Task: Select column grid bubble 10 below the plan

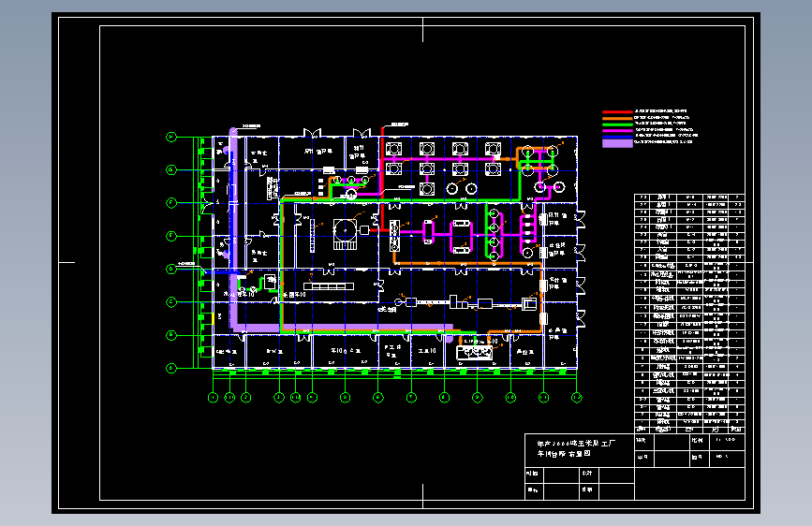Action: click(x=510, y=398)
